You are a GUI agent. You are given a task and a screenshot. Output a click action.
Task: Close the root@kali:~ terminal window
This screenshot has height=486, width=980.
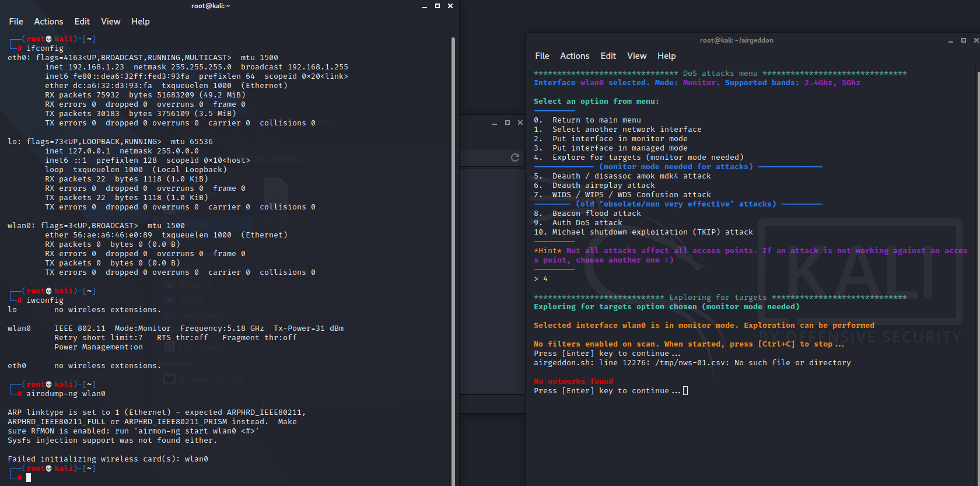coord(450,6)
